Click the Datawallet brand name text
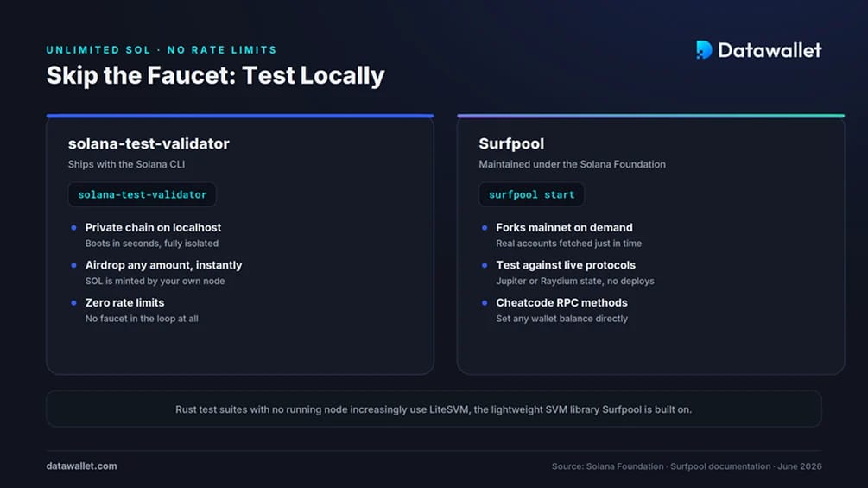868x488 pixels. point(770,50)
